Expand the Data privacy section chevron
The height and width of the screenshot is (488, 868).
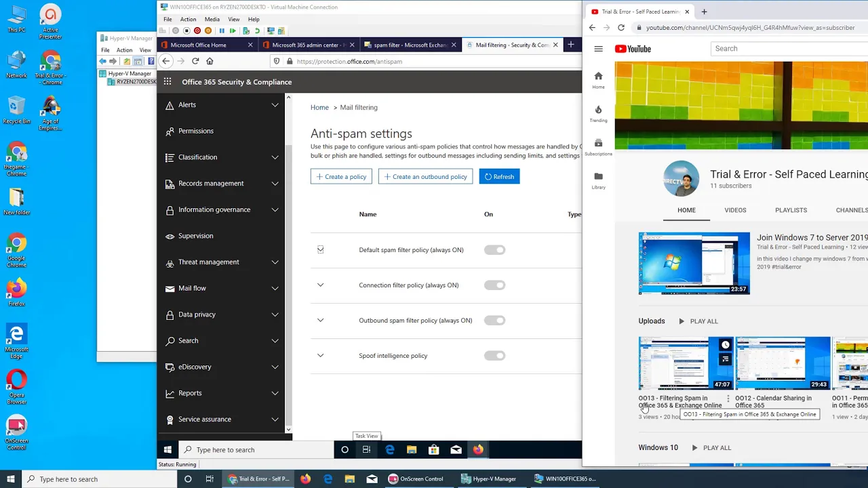pyautogui.click(x=275, y=314)
